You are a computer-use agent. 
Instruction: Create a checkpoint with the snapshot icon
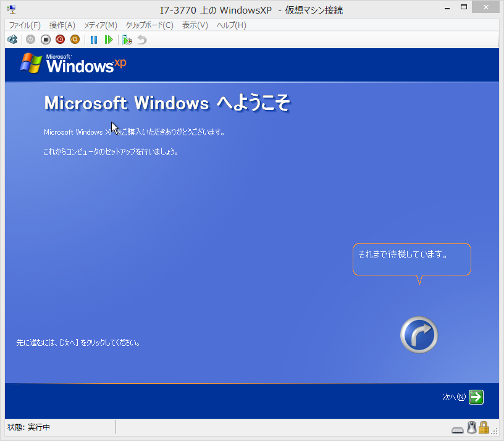pyautogui.click(x=127, y=40)
